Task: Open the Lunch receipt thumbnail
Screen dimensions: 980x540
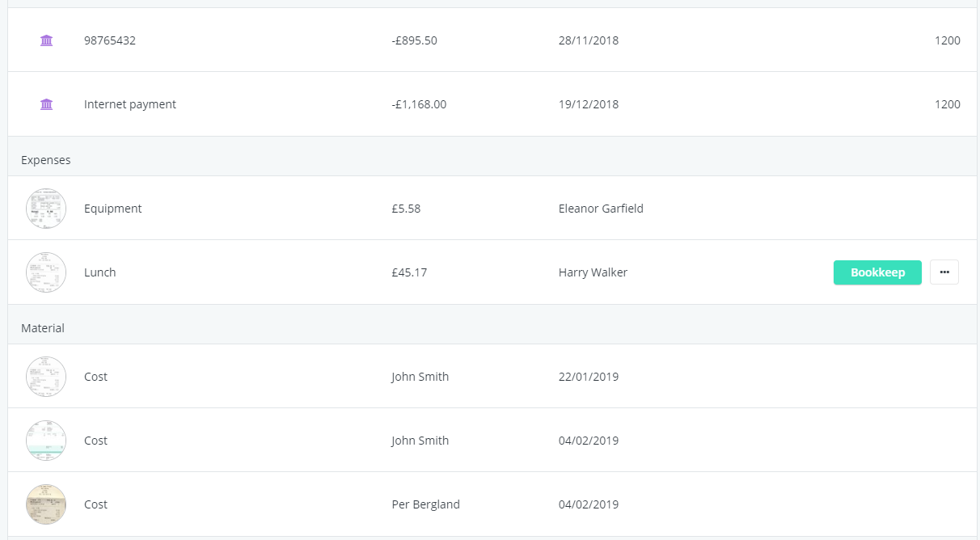Action: pos(46,272)
